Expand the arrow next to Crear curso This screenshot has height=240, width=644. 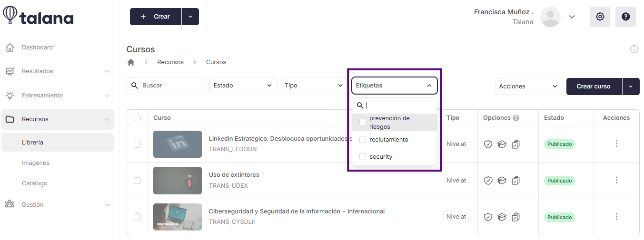[x=631, y=86]
